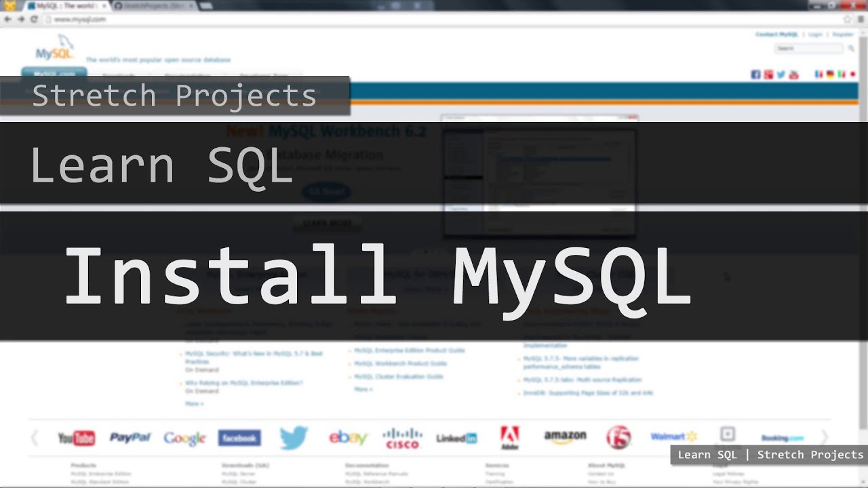
Task: Open a new tab button
Action: tap(205, 5)
